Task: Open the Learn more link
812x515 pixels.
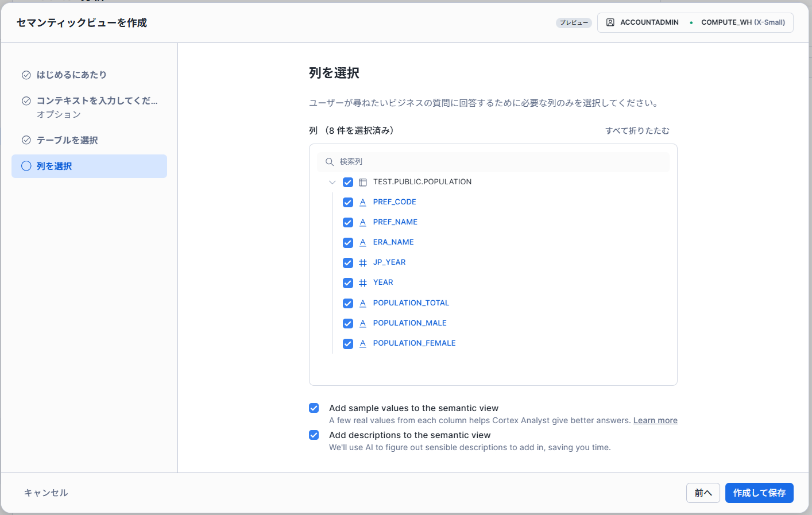Action: (655, 420)
